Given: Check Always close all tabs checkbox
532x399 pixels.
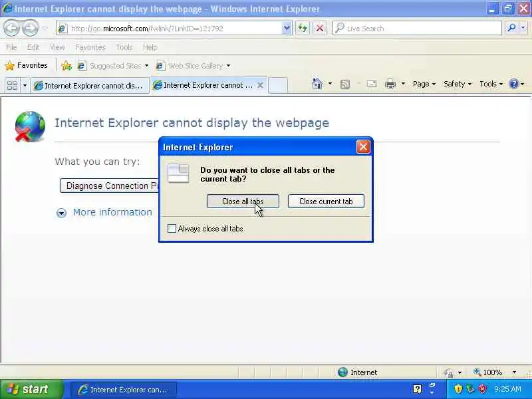Looking at the screenshot, I should point(172,228).
